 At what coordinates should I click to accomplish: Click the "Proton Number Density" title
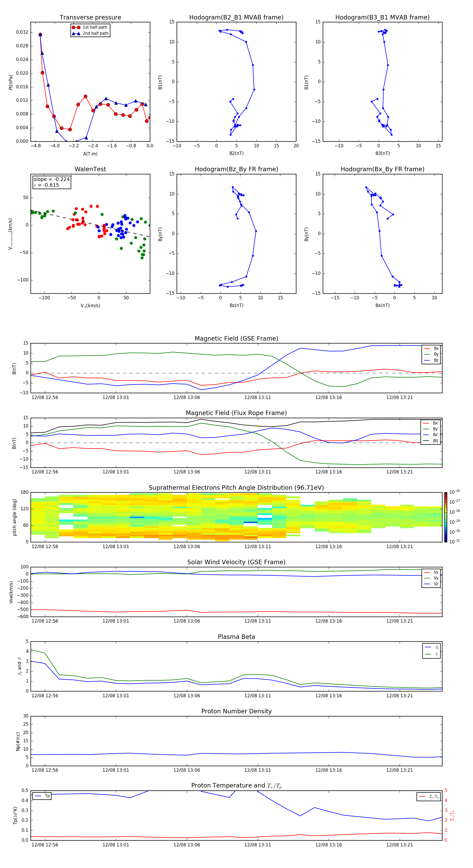(x=236, y=711)
